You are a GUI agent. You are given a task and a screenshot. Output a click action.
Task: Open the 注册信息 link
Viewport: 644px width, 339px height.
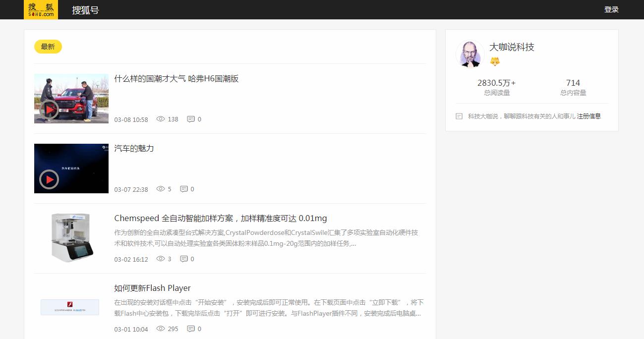click(589, 116)
